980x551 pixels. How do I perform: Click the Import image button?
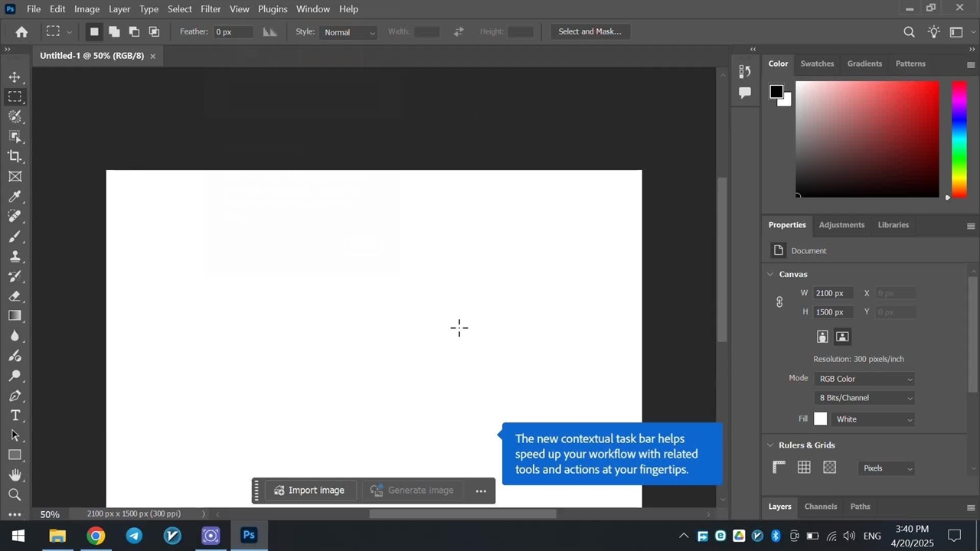pyautogui.click(x=309, y=491)
